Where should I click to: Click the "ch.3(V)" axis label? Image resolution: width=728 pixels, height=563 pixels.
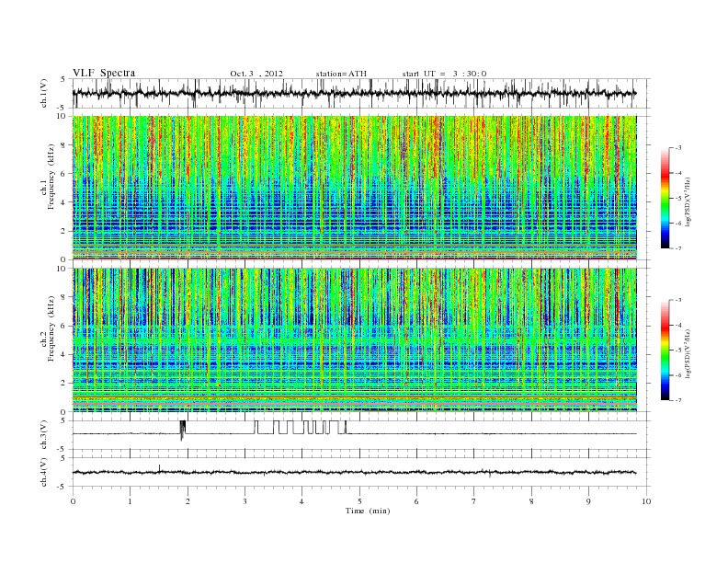click(44, 435)
